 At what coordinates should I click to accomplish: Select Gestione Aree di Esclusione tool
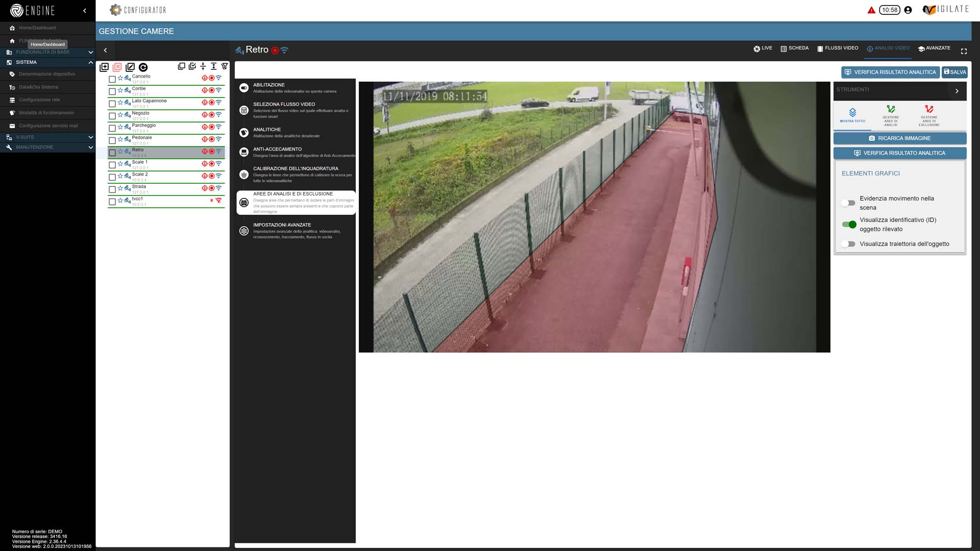(929, 115)
